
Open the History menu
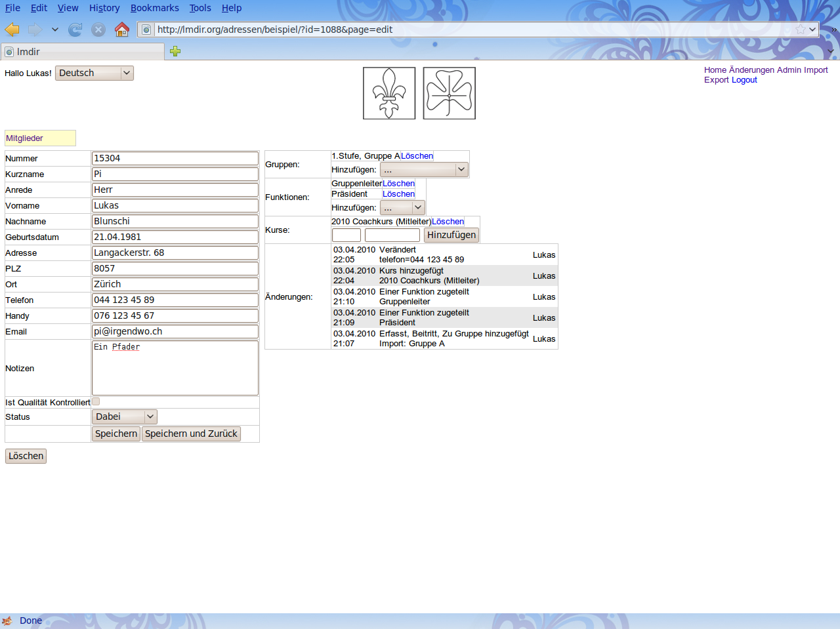(104, 8)
